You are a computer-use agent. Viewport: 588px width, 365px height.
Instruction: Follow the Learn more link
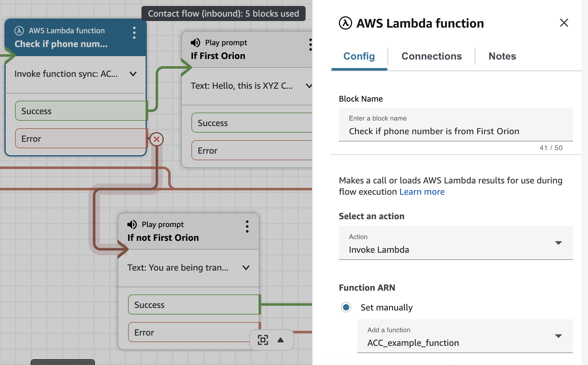point(422,192)
